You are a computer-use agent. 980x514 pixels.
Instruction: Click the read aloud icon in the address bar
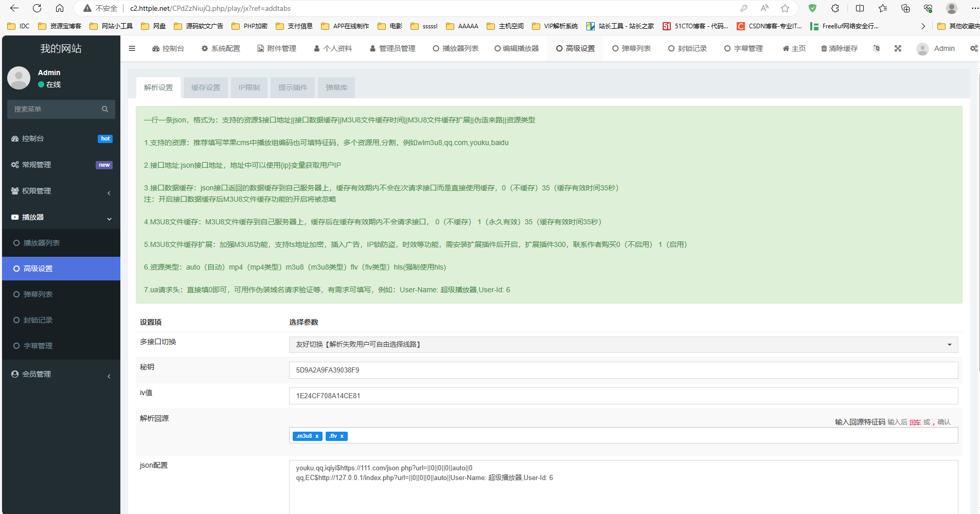click(764, 8)
